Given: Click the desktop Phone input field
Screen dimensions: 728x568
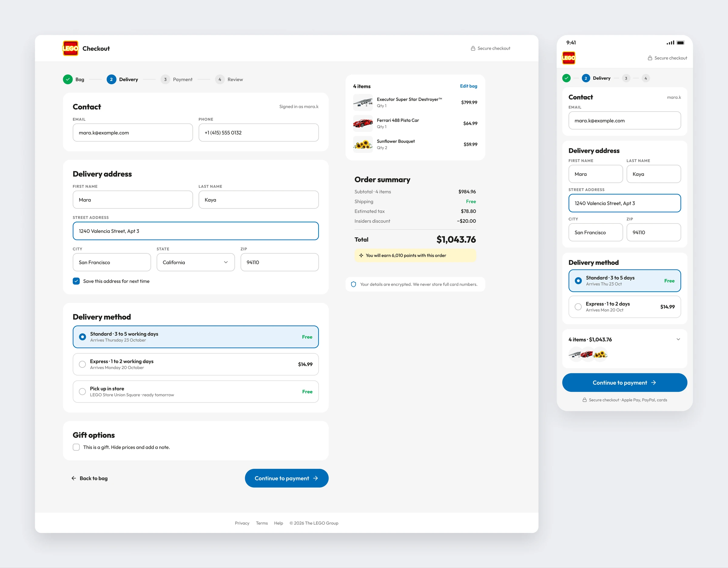Looking at the screenshot, I should pyautogui.click(x=259, y=133).
